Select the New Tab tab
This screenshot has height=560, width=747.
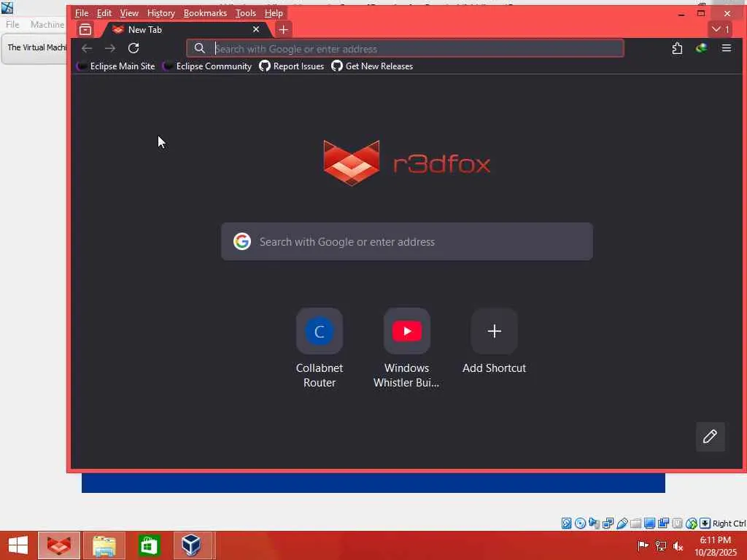coord(186,29)
